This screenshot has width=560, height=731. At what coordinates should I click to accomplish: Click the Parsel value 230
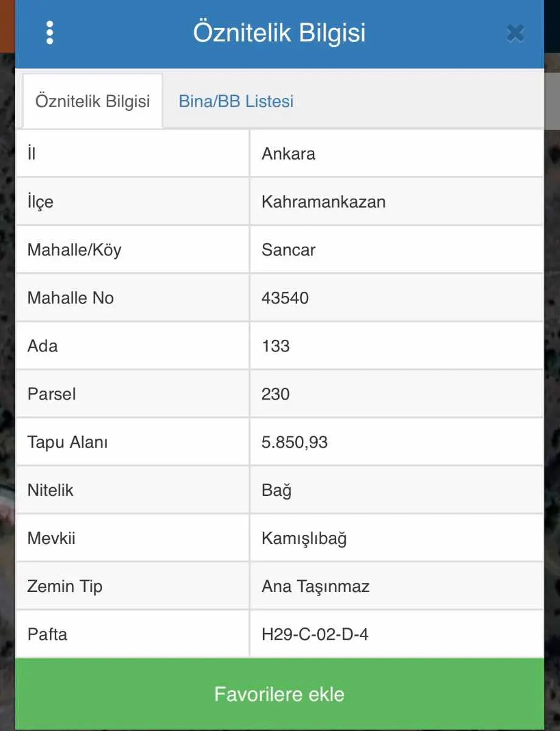[x=276, y=394]
